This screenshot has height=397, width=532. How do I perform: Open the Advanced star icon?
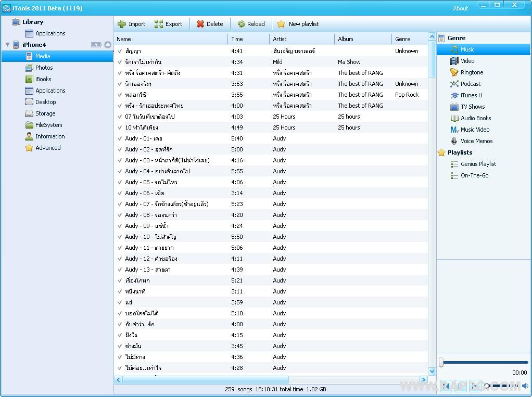click(x=29, y=148)
